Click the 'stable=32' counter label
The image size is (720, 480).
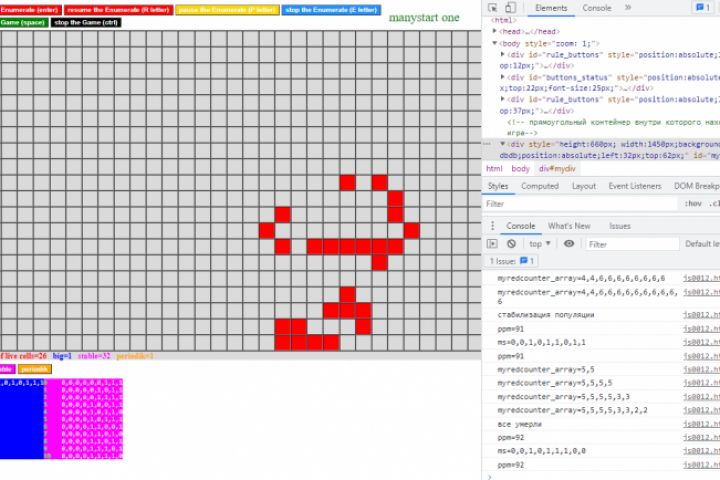click(x=94, y=356)
